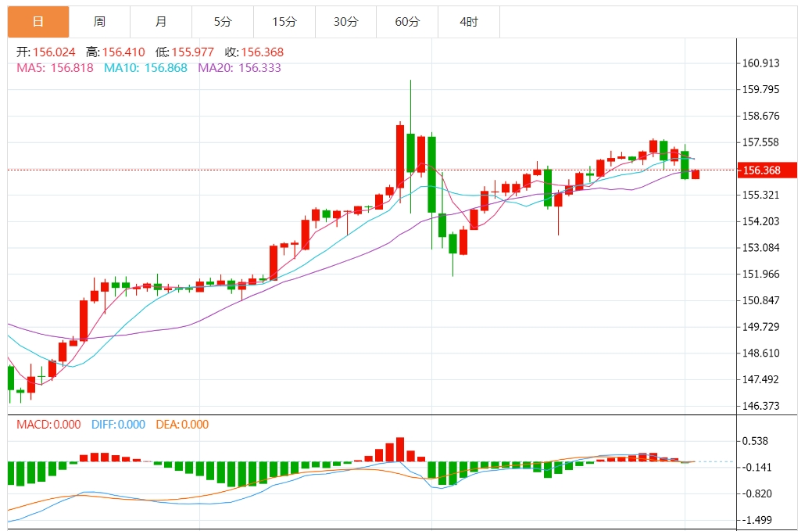Click the latest red candlestick at chart's right end
The height and width of the screenshot is (531, 812).
coord(696,174)
